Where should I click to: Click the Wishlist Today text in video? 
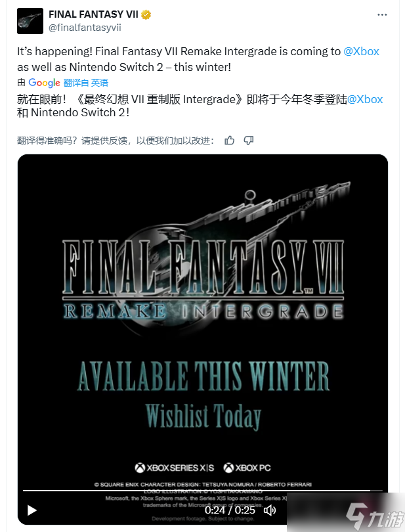click(x=203, y=416)
